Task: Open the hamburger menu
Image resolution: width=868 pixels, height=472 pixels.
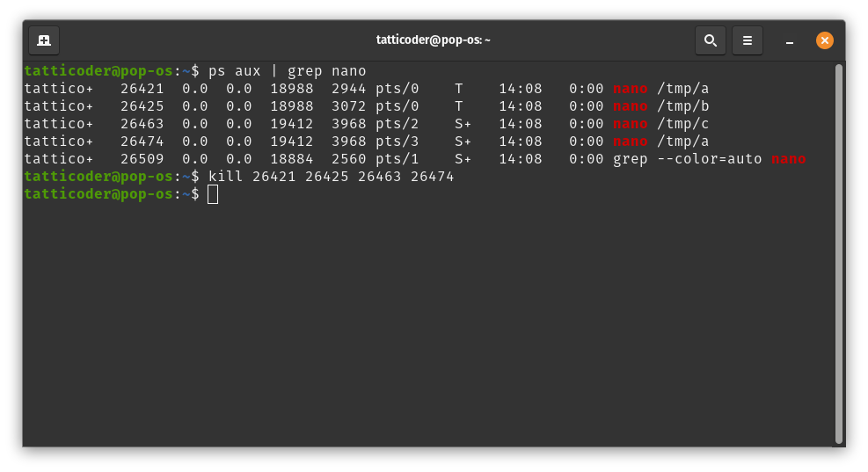Action: coord(747,40)
